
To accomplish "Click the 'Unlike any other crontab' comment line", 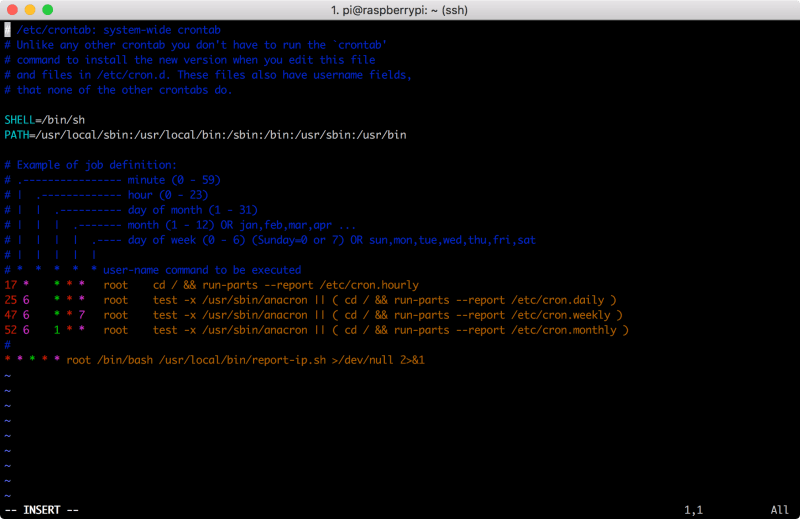I will [196, 45].
